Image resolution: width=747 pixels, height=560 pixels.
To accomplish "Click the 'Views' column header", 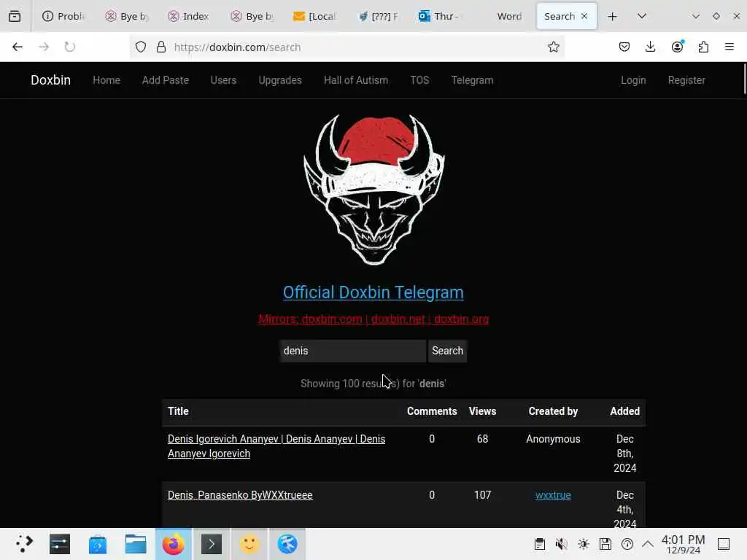I will 482,411.
